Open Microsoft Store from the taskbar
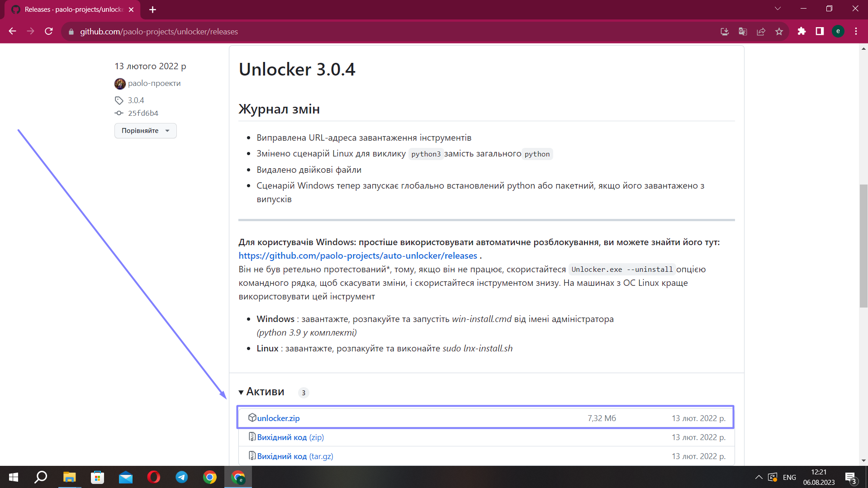This screenshot has width=868, height=488. tap(97, 477)
